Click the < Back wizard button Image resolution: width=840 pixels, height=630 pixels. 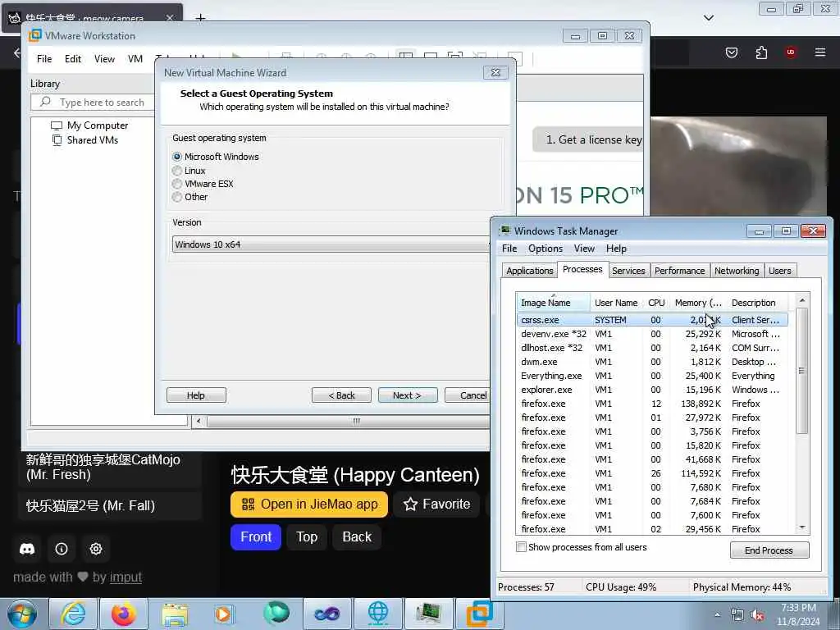pos(342,395)
